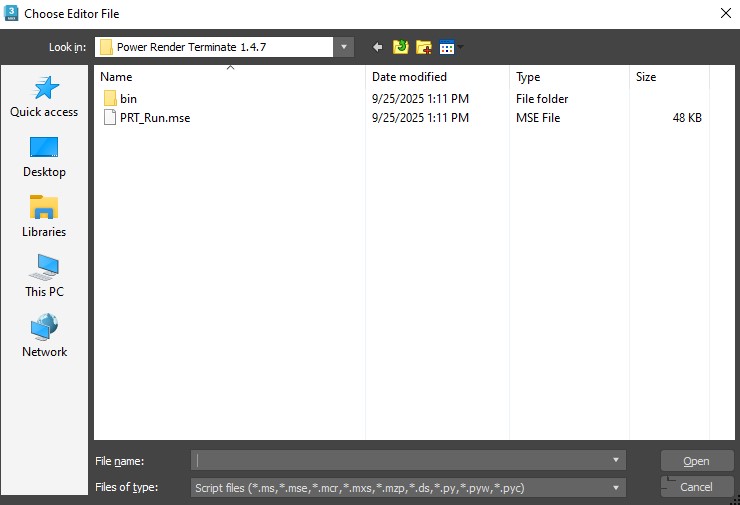
Task: Expand the Files of type dropdown
Action: (615, 488)
